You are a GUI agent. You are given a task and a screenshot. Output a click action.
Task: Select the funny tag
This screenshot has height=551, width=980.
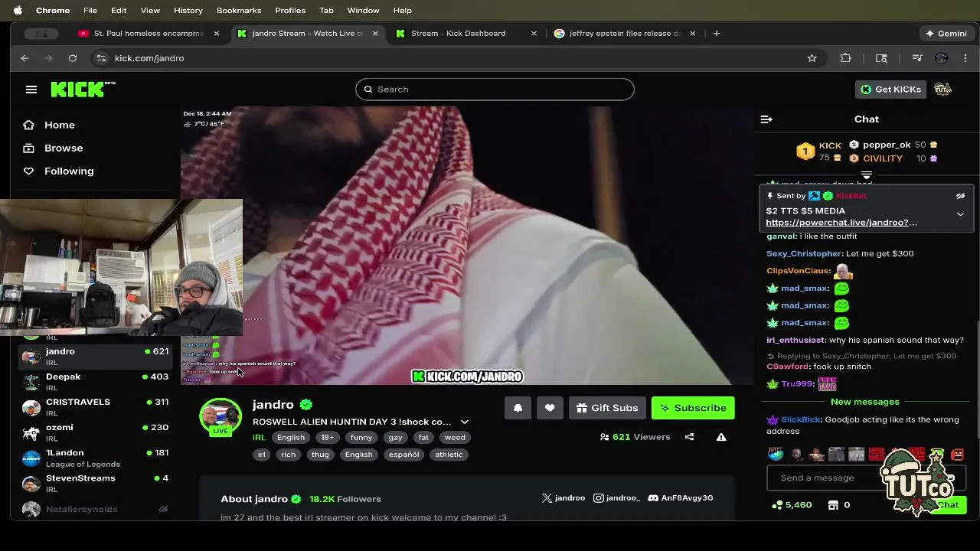tap(361, 438)
